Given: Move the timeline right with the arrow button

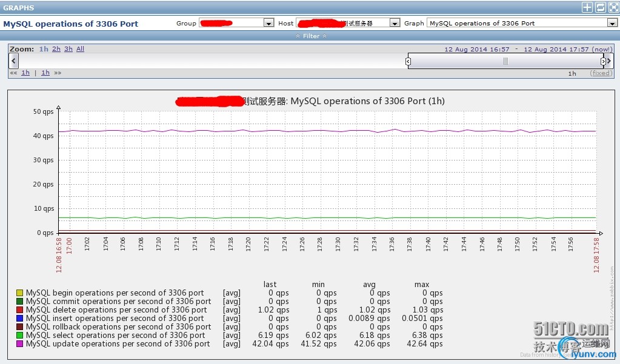Looking at the screenshot, I should point(609,61).
